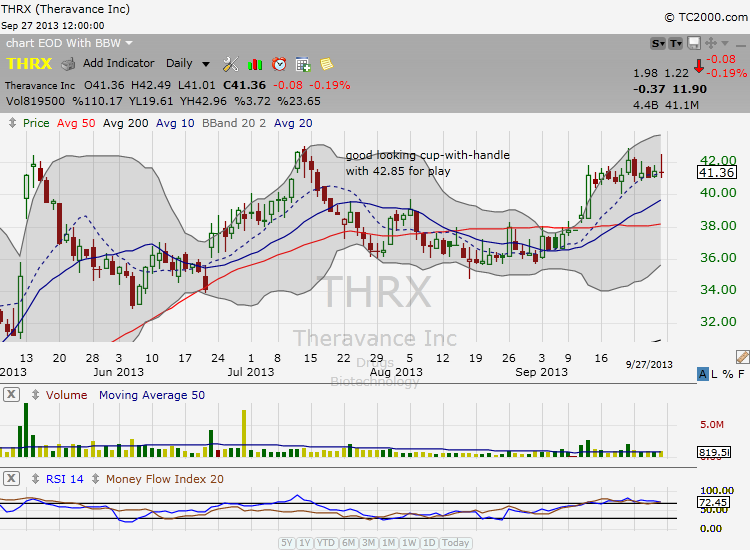Click the 9/27/2013 date label
Screen dimensions: 750x550
[649, 364]
